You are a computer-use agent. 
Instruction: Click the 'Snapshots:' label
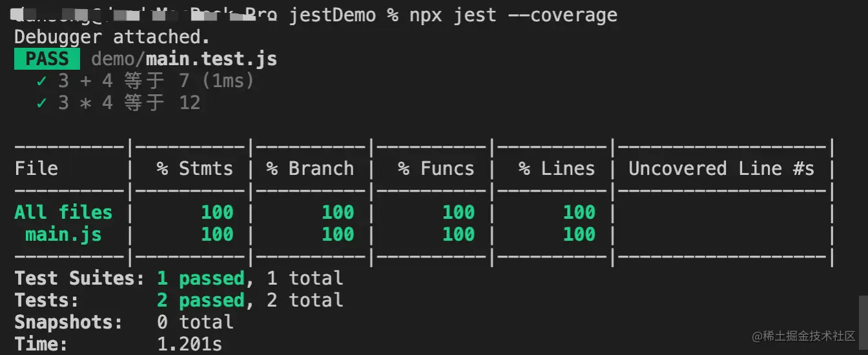tap(69, 322)
